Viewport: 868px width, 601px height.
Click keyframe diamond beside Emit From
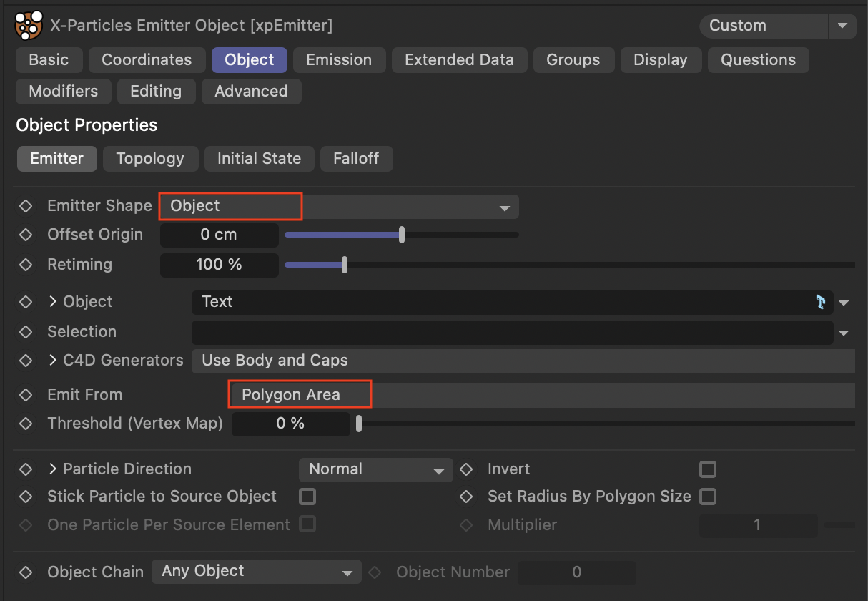click(26, 395)
